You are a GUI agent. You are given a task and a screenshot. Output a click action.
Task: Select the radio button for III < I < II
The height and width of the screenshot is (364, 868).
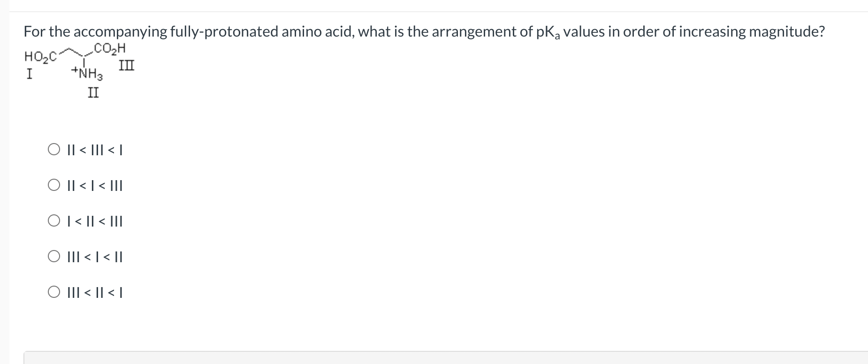54,256
